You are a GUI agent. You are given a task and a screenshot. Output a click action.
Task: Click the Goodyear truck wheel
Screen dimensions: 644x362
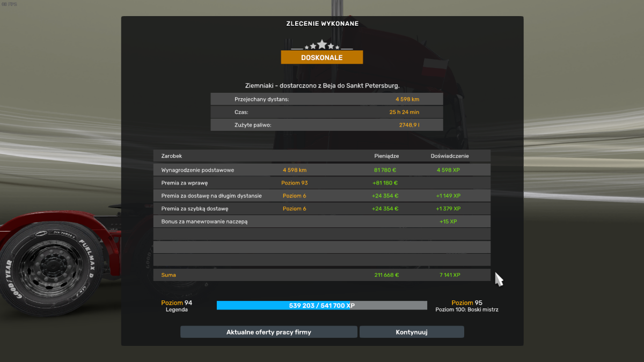[x=43, y=267]
